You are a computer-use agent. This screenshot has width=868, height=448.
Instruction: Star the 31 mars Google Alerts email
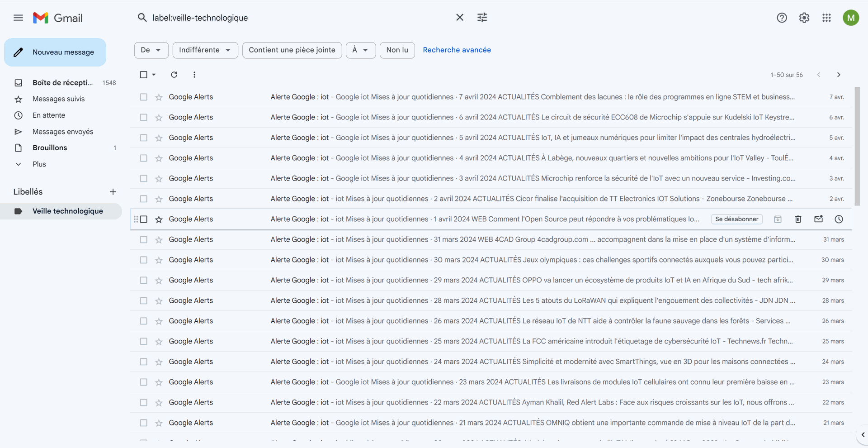159,240
